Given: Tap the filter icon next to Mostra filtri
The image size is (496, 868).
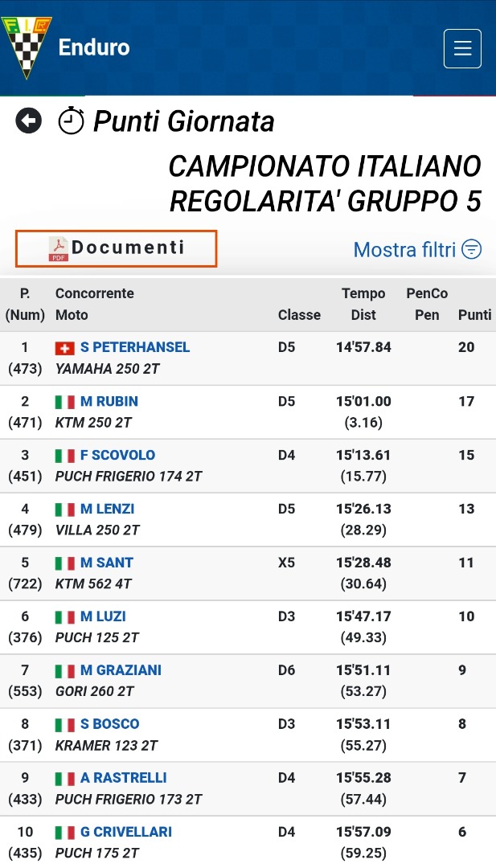Looking at the screenshot, I should click(x=472, y=249).
